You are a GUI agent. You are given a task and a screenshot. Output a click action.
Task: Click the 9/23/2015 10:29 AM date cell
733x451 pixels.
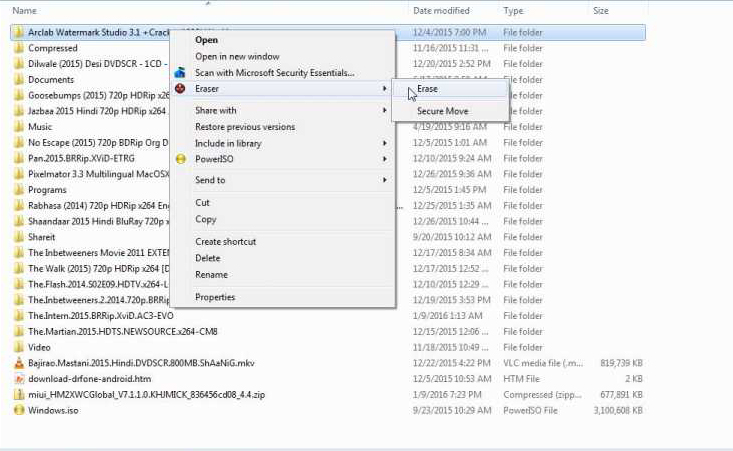[452, 410]
